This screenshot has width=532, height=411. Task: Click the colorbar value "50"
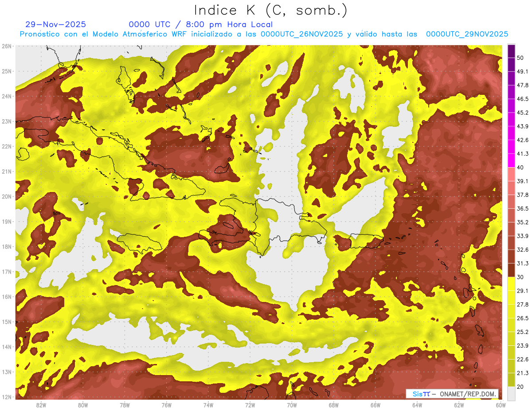pyautogui.click(x=520, y=58)
